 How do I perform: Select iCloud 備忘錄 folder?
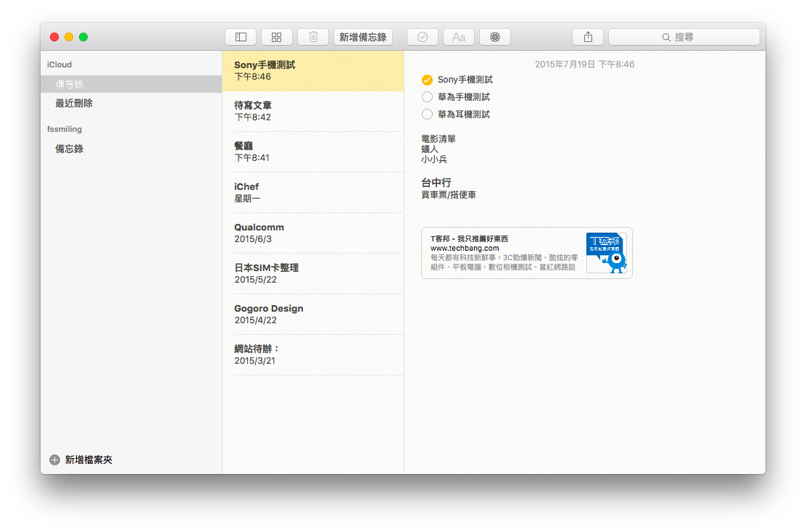70,84
